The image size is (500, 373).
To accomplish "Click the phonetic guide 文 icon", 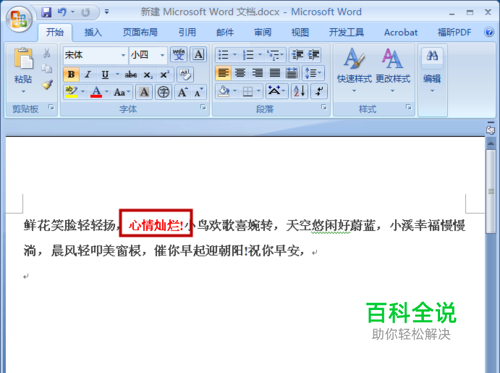I will pos(179,54).
